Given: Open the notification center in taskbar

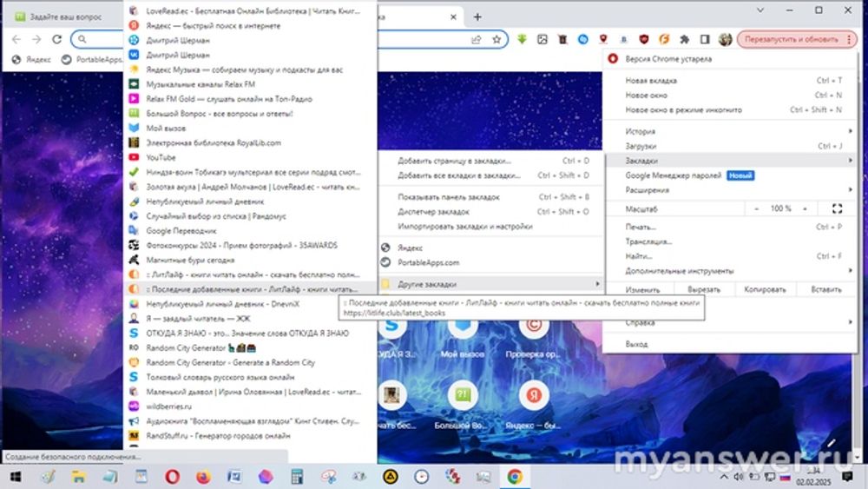Looking at the screenshot, I should coord(847,476).
